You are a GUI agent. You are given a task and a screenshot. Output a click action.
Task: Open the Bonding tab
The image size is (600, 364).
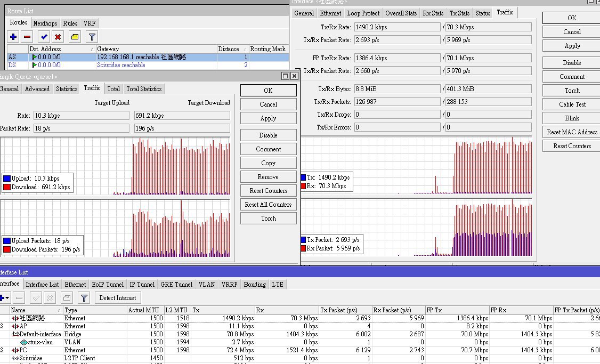coord(255,285)
